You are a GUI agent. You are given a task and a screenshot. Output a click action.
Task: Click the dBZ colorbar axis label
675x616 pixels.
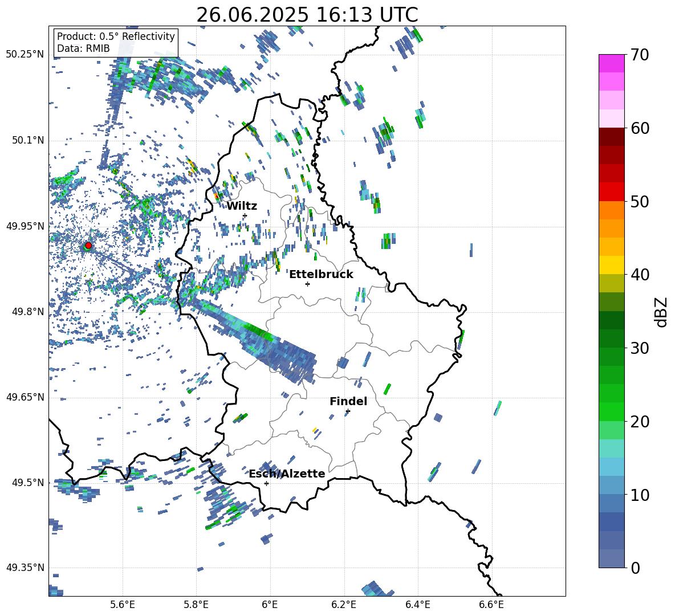pos(662,312)
